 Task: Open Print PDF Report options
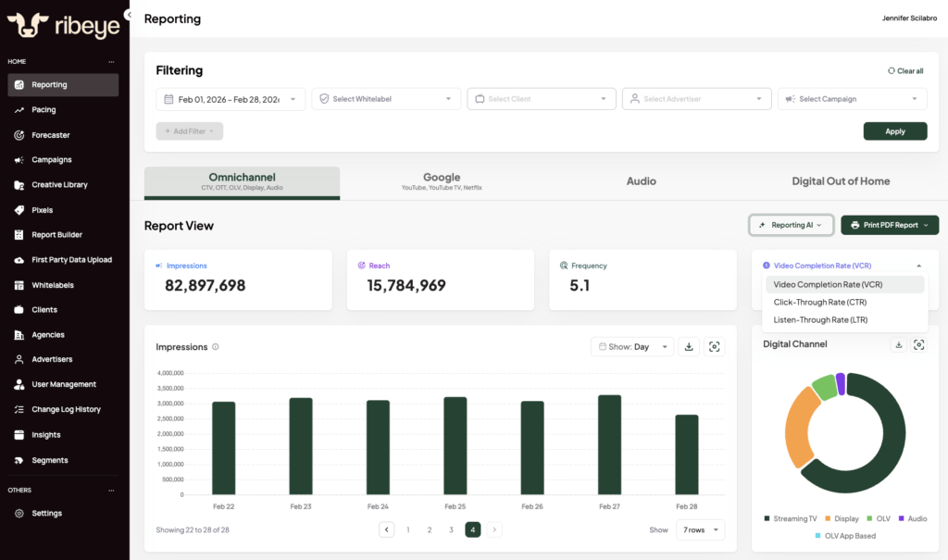pos(890,225)
